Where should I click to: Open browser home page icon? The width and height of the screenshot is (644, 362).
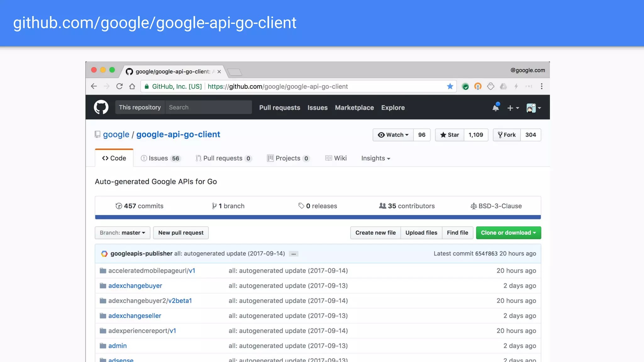tap(132, 86)
